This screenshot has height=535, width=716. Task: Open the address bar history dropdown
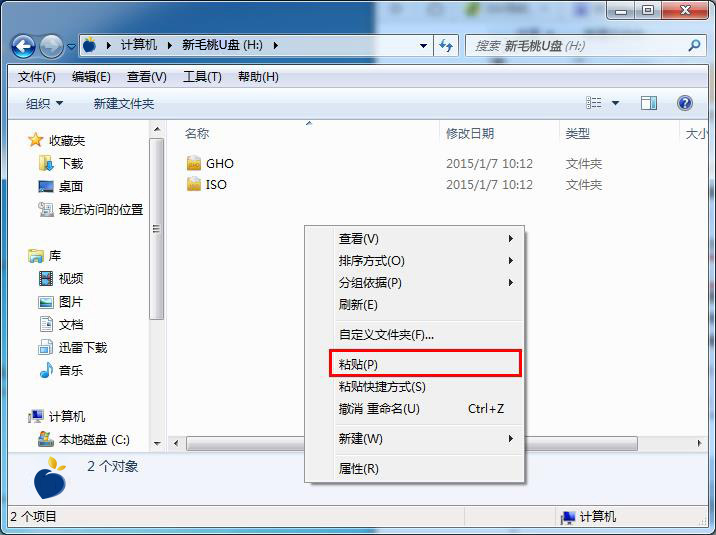coord(423,46)
